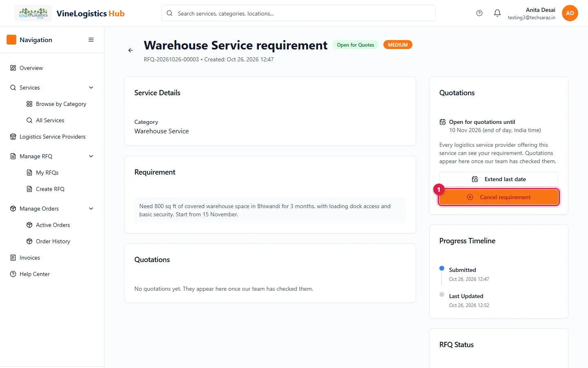Image resolution: width=588 pixels, height=368 pixels.
Task: Click the Extend last date button
Action: click(499, 179)
